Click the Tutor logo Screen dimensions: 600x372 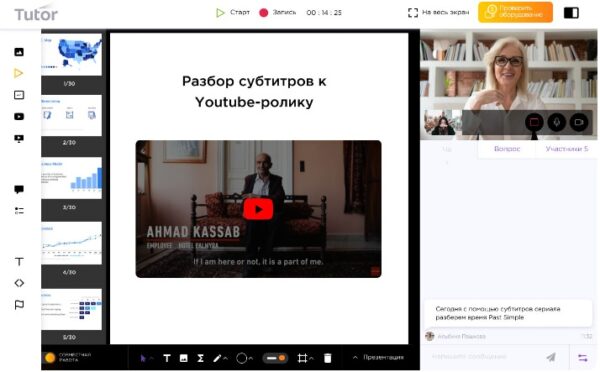click(36, 14)
